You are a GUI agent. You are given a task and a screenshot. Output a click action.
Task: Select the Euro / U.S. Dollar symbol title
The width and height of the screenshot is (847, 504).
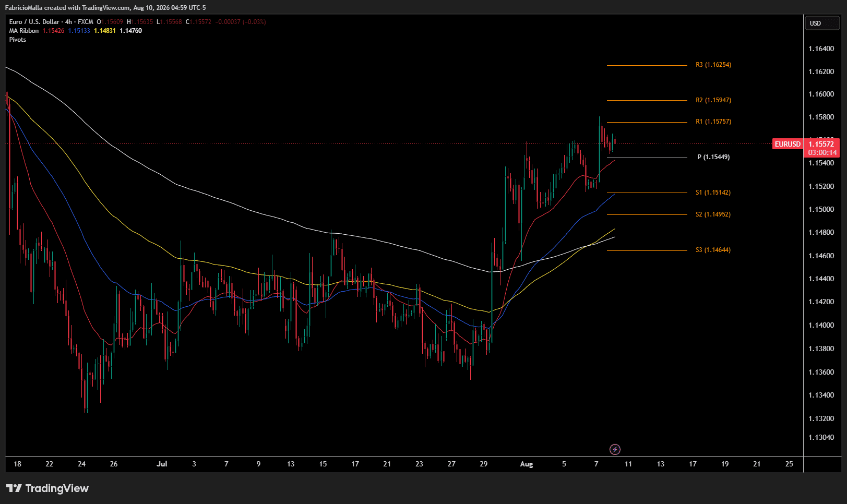[34, 22]
